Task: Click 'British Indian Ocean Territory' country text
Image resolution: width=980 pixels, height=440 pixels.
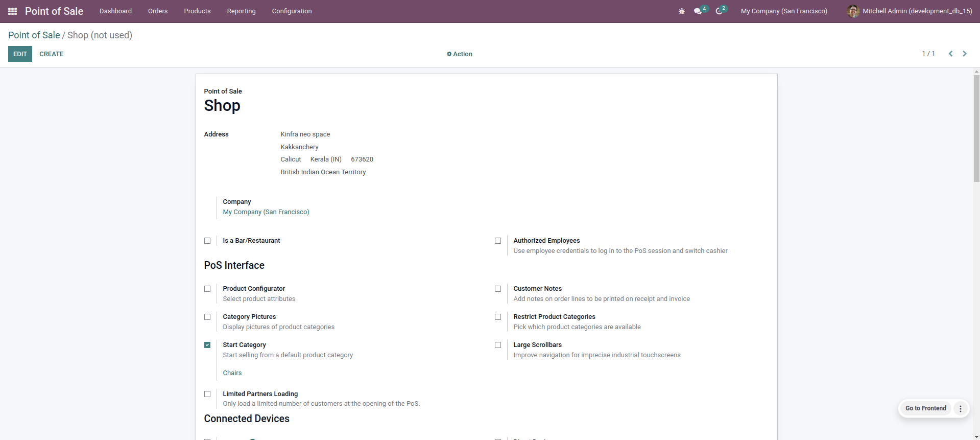Action: click(323, 172)
